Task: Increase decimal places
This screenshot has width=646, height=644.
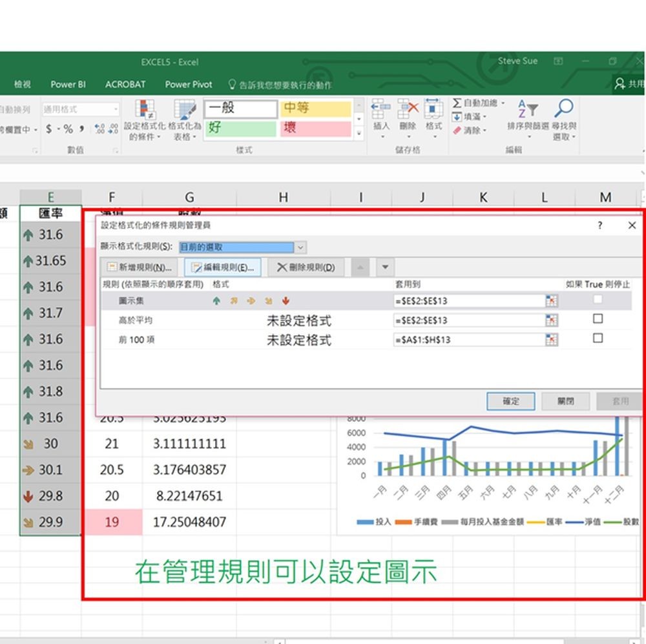Action: tap(99, 129)
